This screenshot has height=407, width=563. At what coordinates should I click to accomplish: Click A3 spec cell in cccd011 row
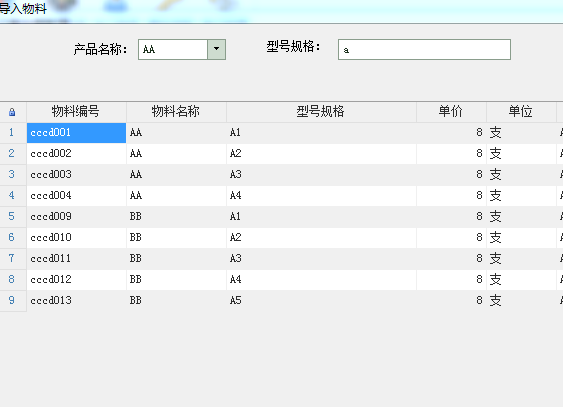321,259
